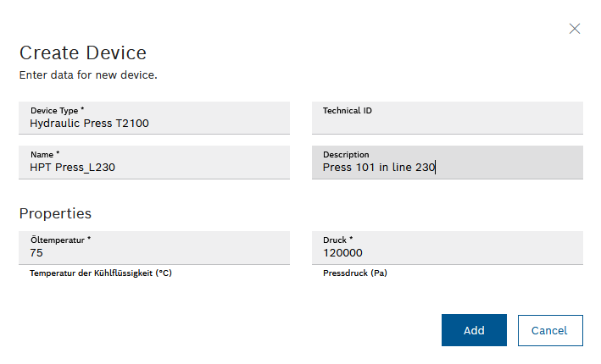Click 'Temperatur der Kühlflüssigkeit (°C)' hint
The width and height of the screenshot is (601, 364).
(101, 273)
